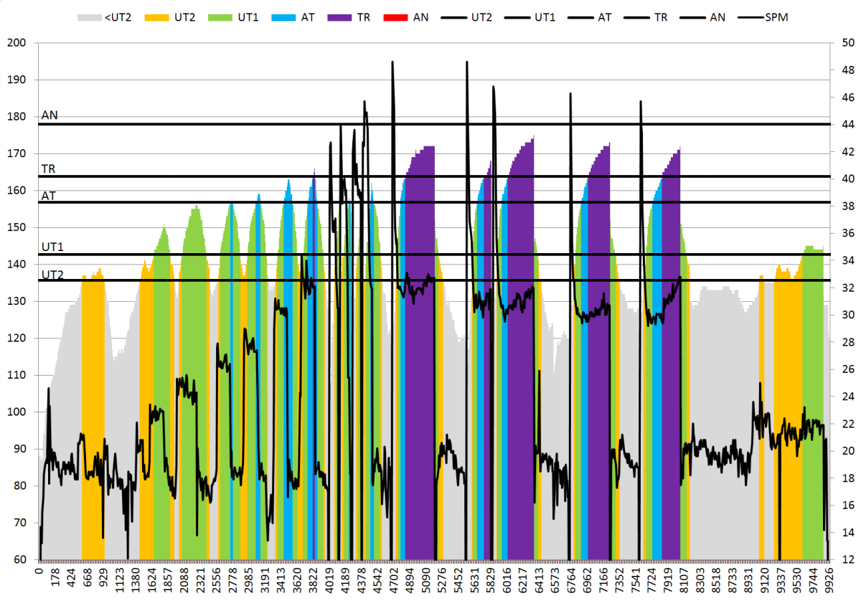Click the TR threshold label inside the chart
The image size is (861, 616).
coord(49,169)
